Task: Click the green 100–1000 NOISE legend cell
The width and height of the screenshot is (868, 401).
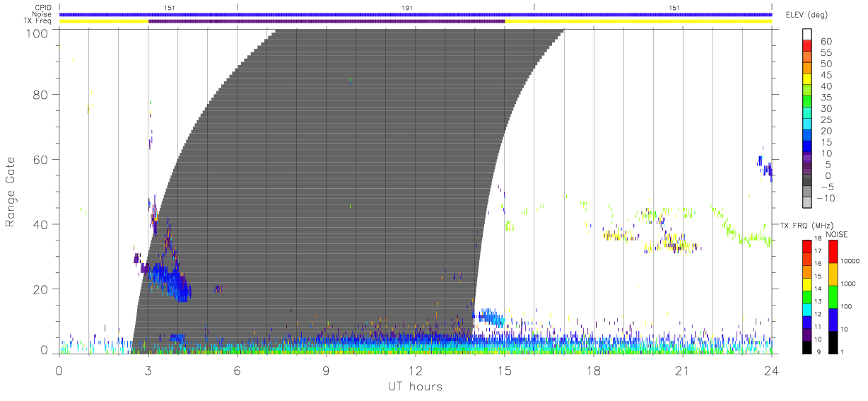Action: [833, 297]
